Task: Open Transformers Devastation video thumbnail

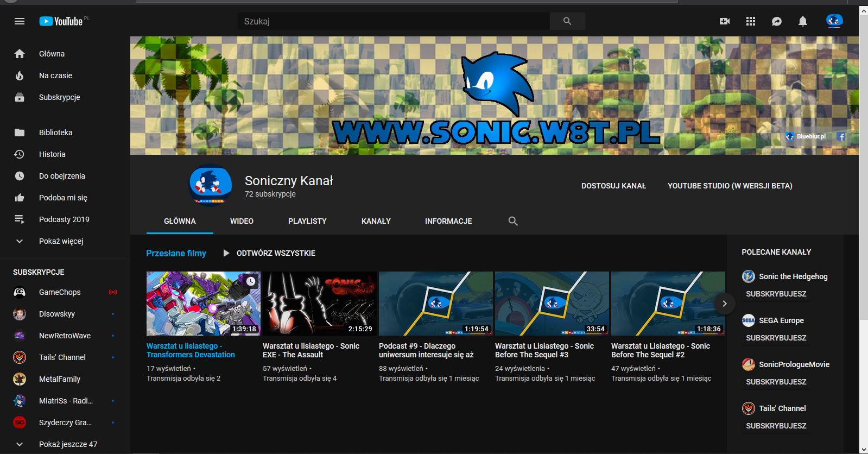Action: pos(204,304)
